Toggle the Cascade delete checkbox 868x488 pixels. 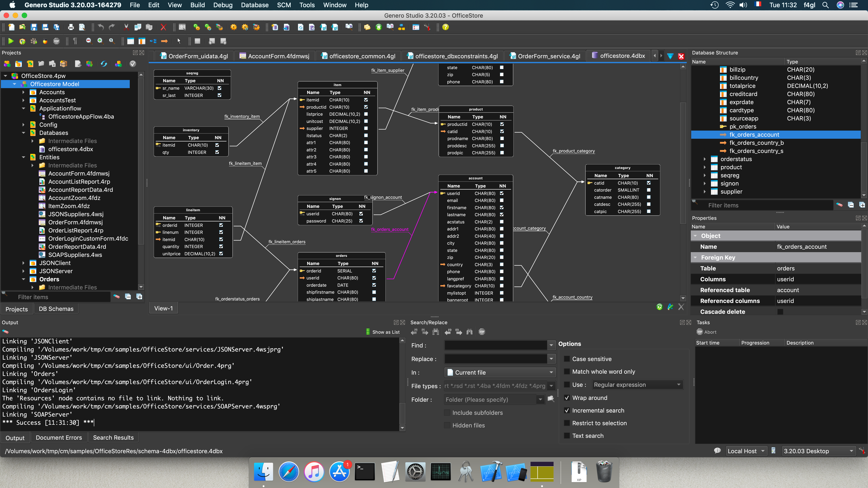tap(780, 312)
